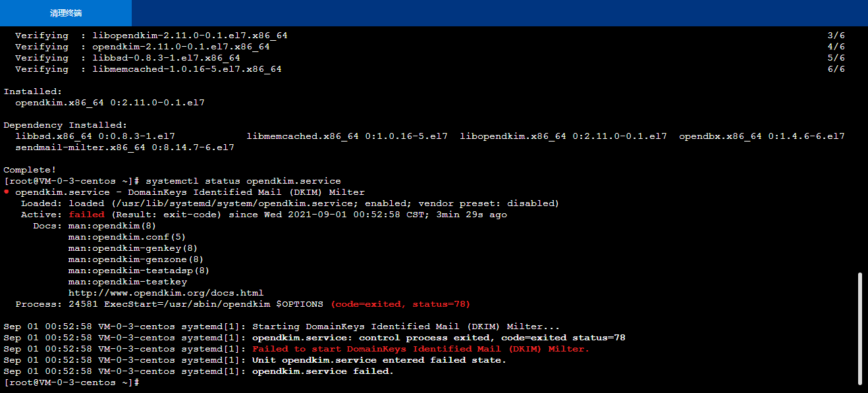Click the red status dot beside opendkim.service
Image resolution: width=868 pixels, height=393 pixels.
(x=7, y=192)
